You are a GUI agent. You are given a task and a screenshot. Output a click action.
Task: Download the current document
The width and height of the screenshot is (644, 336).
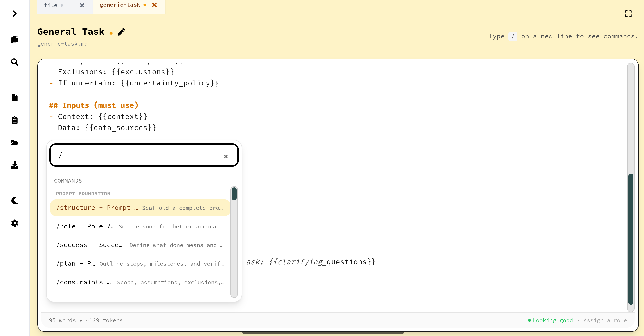(14, 165)
